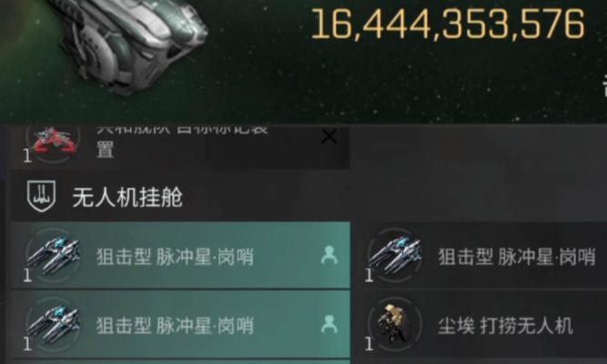Click the non-highlighted sniper sentry drone icon
This screenshot has height=364, width=607.
pos(395,255)
